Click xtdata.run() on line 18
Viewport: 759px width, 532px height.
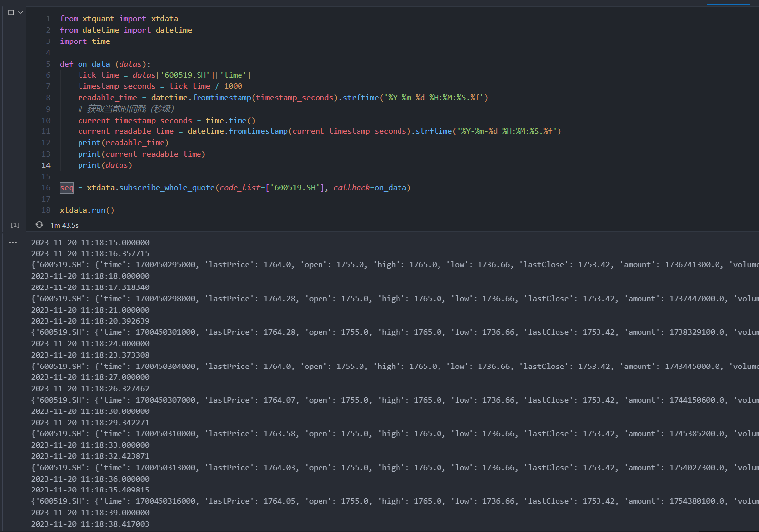[x=87, y=210]
